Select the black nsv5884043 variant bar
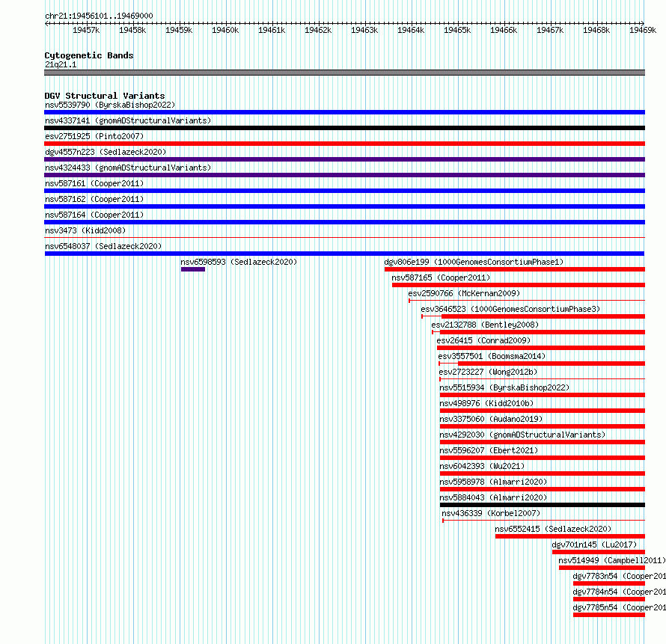 click(x=543, y=505)
